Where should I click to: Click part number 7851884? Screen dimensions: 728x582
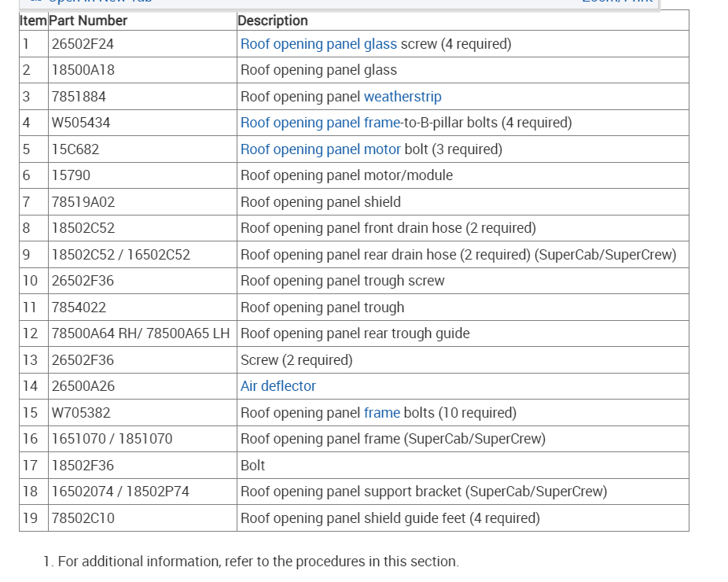(x=79, y=97)
